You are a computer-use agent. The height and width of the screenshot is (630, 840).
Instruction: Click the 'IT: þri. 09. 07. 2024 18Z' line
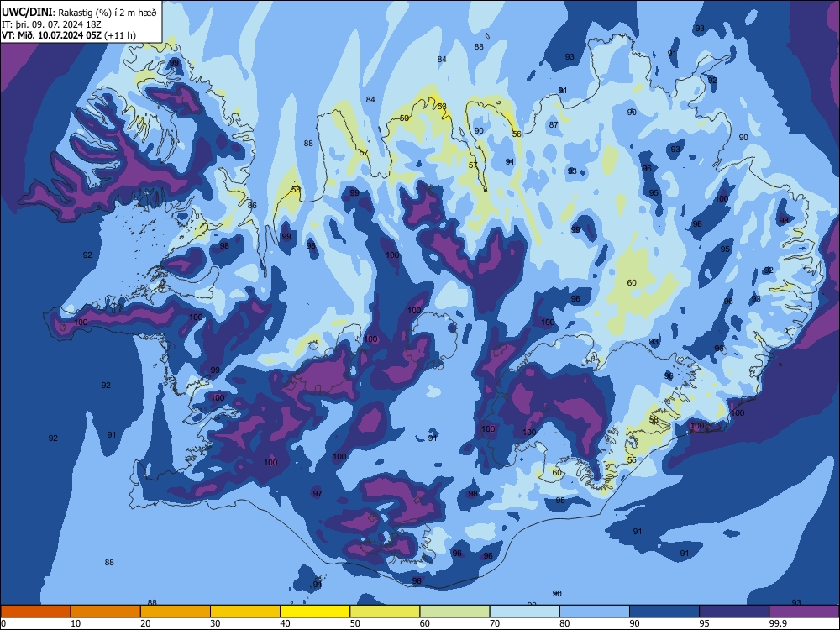tap(51, 24)
